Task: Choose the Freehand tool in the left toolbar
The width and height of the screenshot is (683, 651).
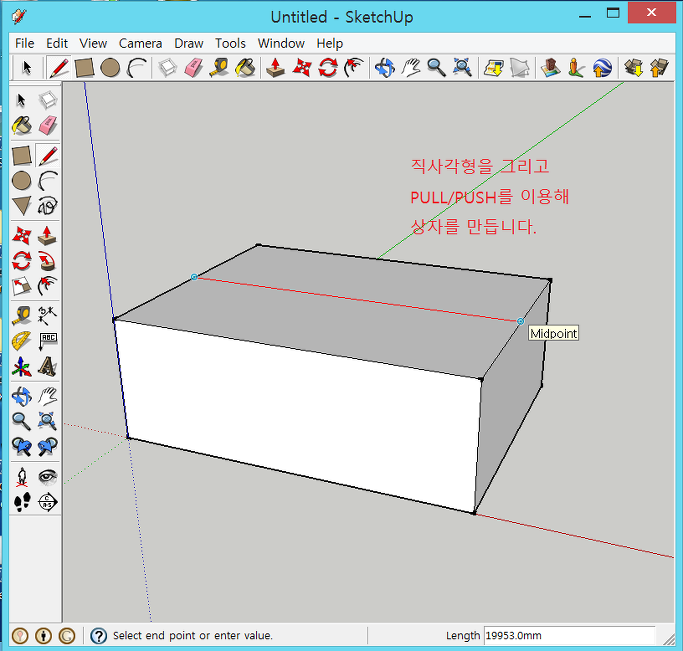Action: coord(47,206)
